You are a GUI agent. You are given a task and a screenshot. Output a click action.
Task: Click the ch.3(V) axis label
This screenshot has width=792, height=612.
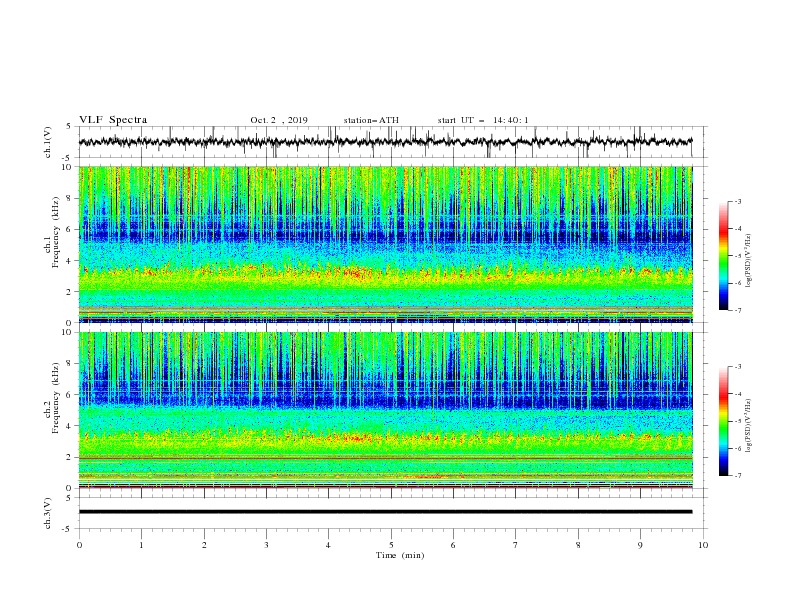point(48,514)
